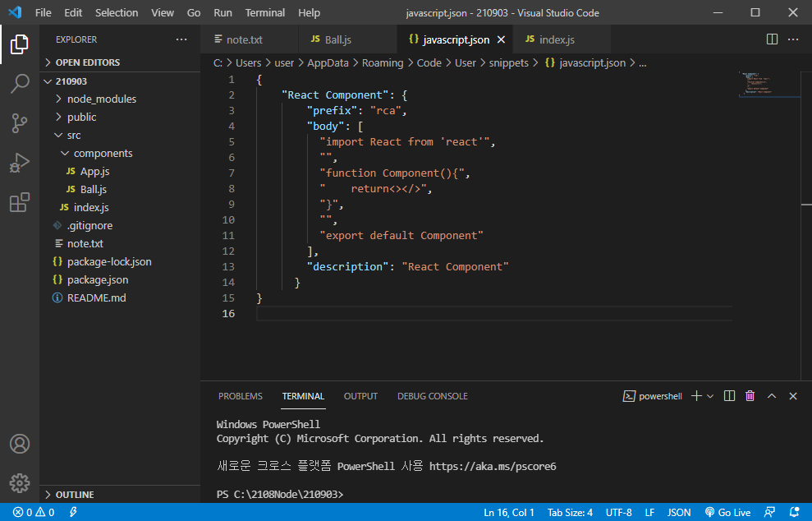Open README.md file

(x=120, y=298)
